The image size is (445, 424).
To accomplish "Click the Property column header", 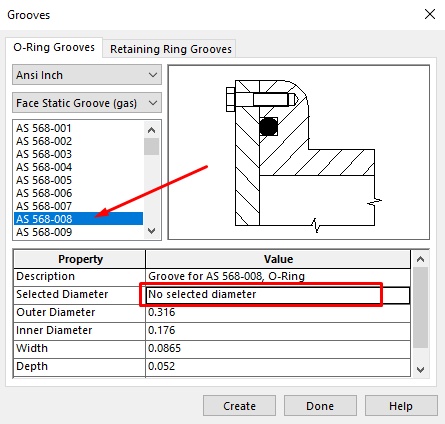I will pyautogui.click(x=80, y=259).
